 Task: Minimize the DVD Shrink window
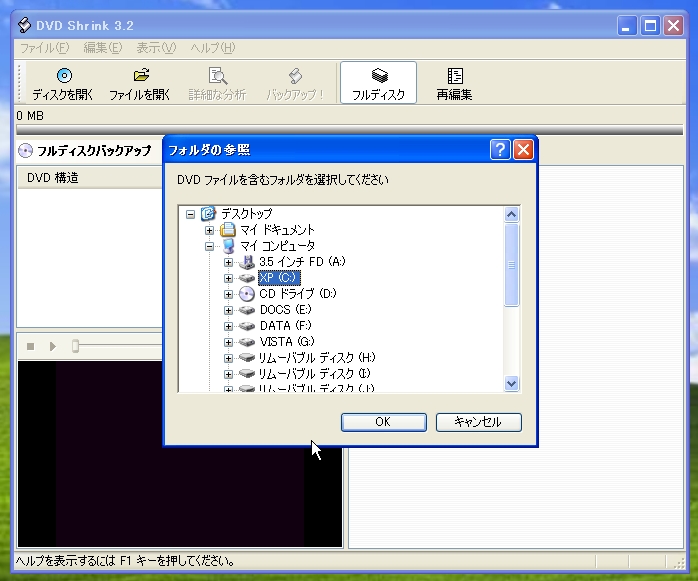(627, 26)
